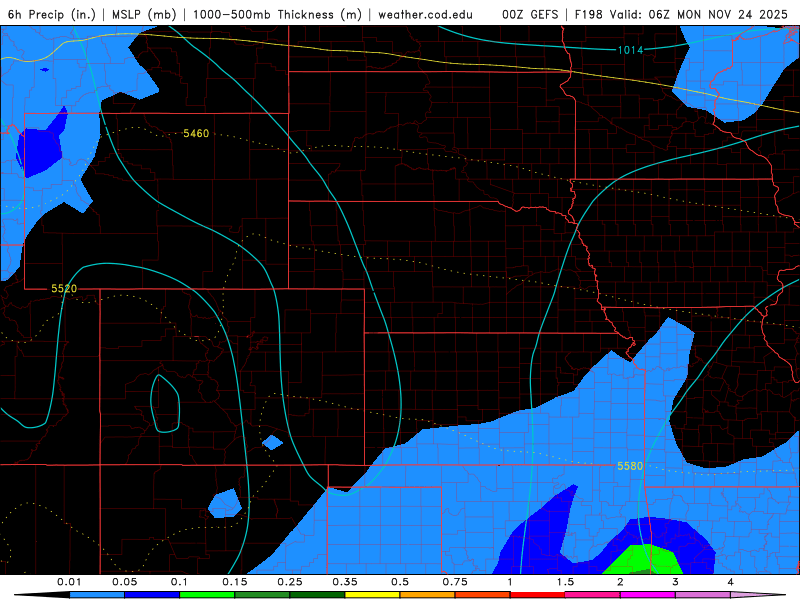Click the 0.25 value on the color scale
Image resolution: width=800 pixels, height=600 pixels.
tap(290, 582)
